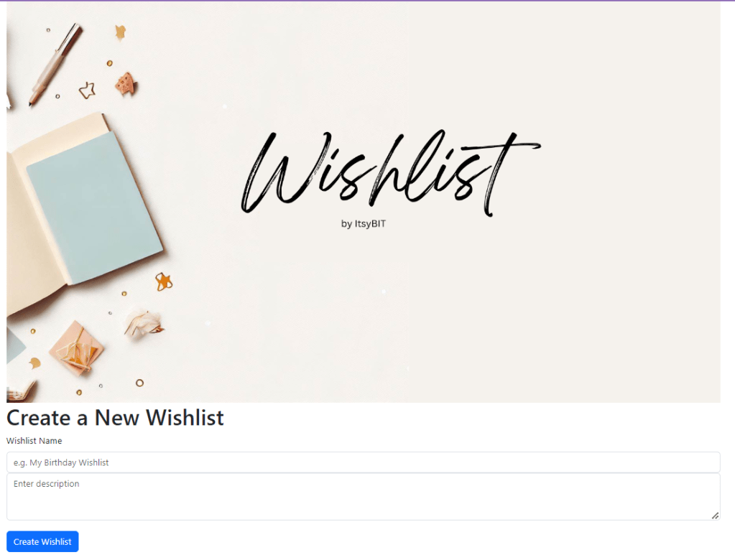
Task: Click the gold confetti piece at banner top
Action: pyautogui.click(x=121, y=32)
